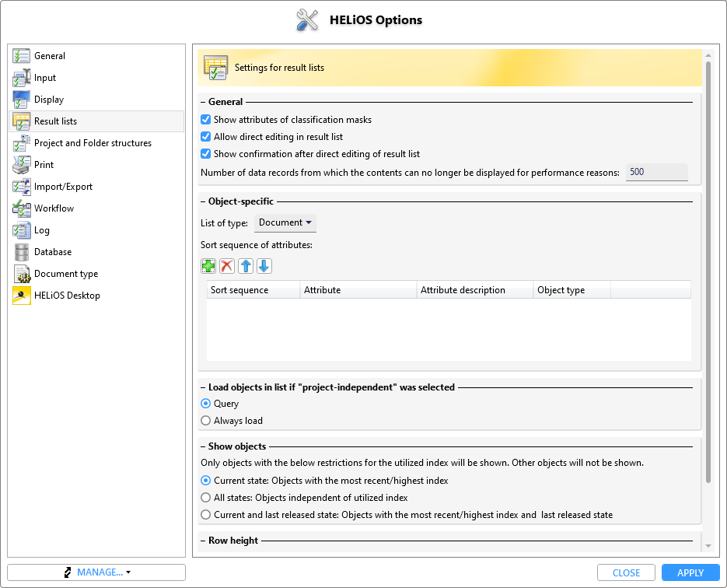Image resolution: width=727 pixels, height=588 pixels.
Task: Open the Document type options page
Action: [66, 274]
